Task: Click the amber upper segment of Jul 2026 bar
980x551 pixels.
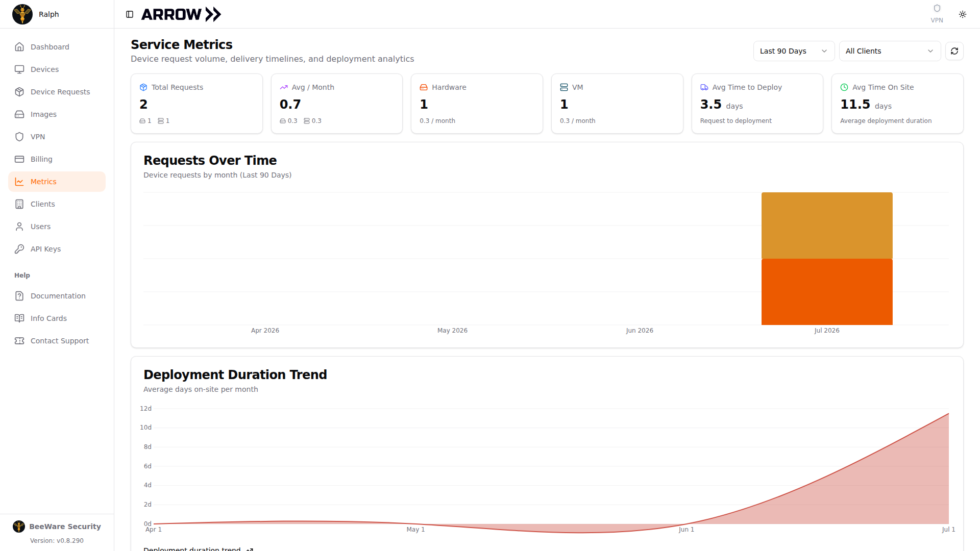Action: tap(827, 226)
